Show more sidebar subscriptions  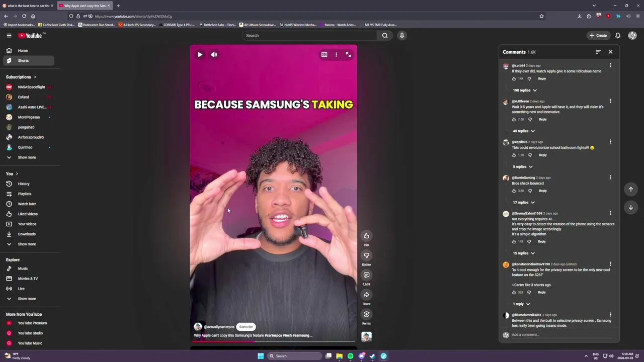point(27,157)
